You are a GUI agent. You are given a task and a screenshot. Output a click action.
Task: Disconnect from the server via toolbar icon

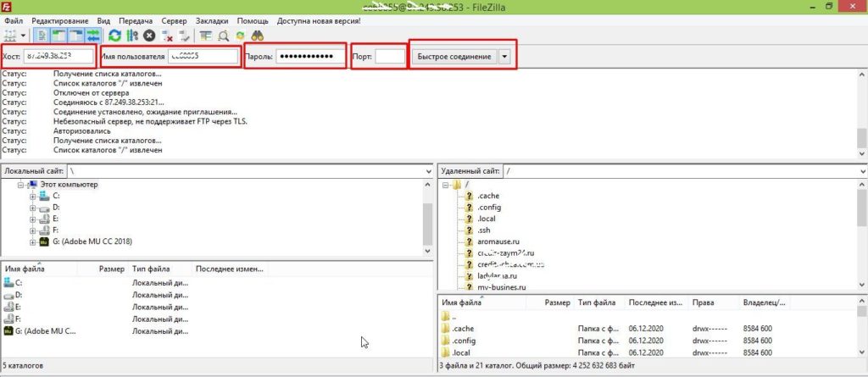(x=167, y=36)
